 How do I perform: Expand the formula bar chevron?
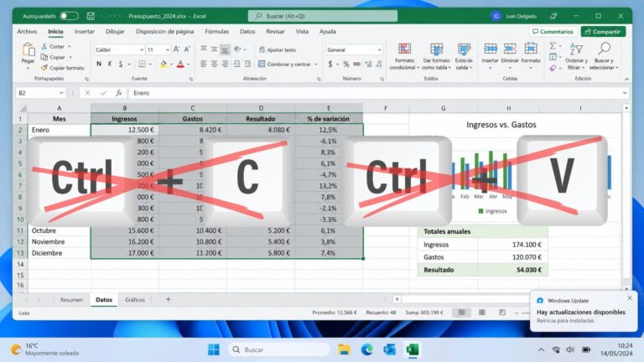click(x=624, y=93)
